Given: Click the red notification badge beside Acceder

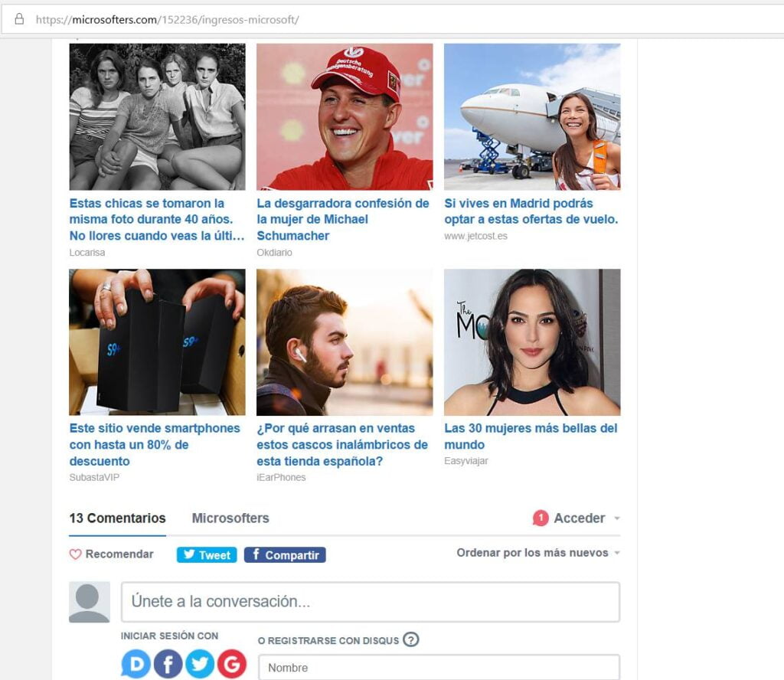Looking at the screenshot, I should 541,518.
